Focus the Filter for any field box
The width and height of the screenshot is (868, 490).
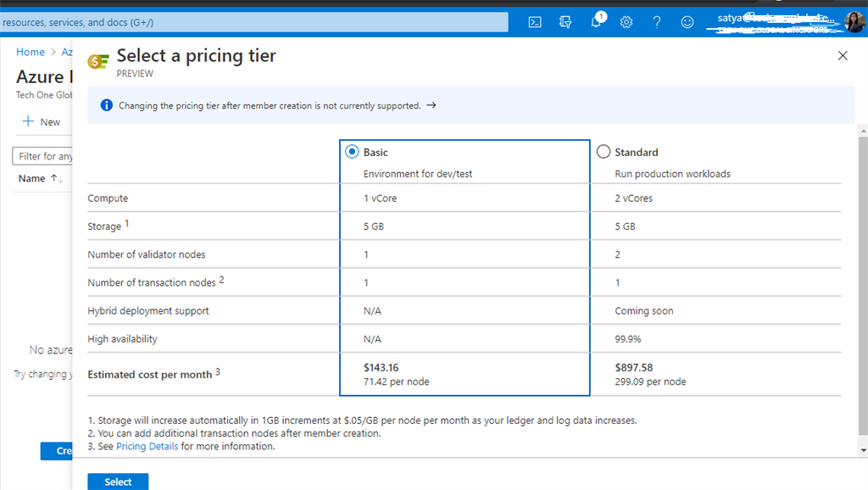[44, 156]
